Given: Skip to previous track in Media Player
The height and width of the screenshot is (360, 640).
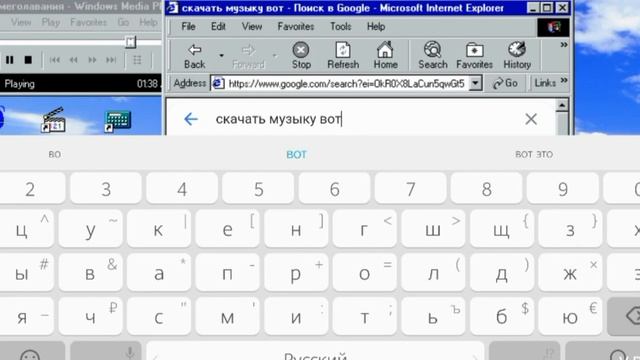Looking at the screenshot, I should coord(55,60).
